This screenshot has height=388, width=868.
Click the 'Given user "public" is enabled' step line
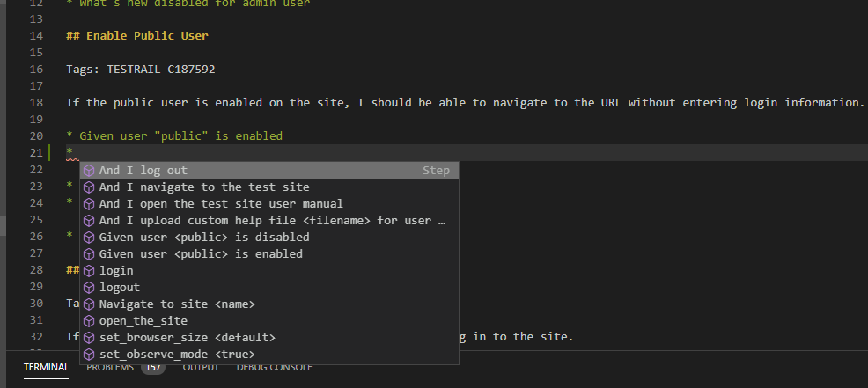coord(174,135)
